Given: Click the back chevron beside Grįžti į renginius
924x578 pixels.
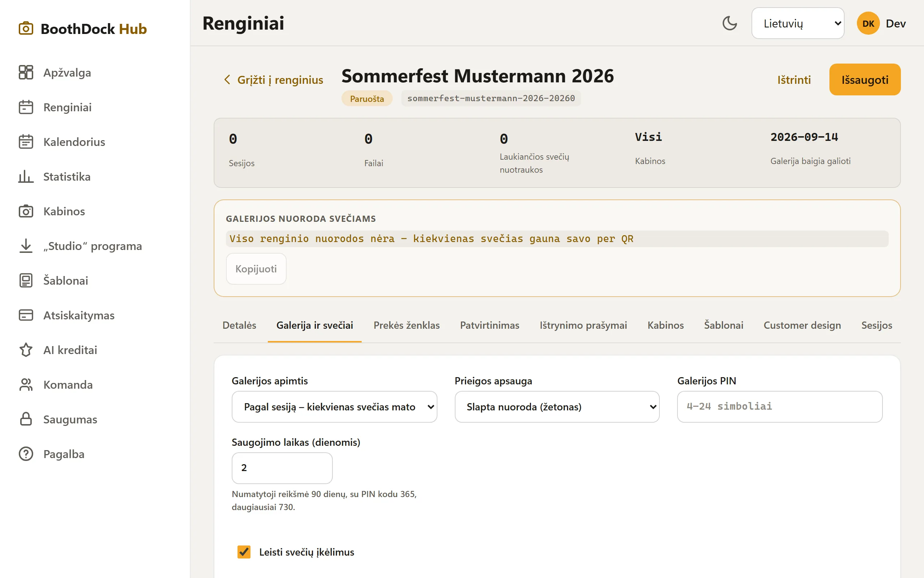Looking at the screenshot, I should [x=227, y=79].
